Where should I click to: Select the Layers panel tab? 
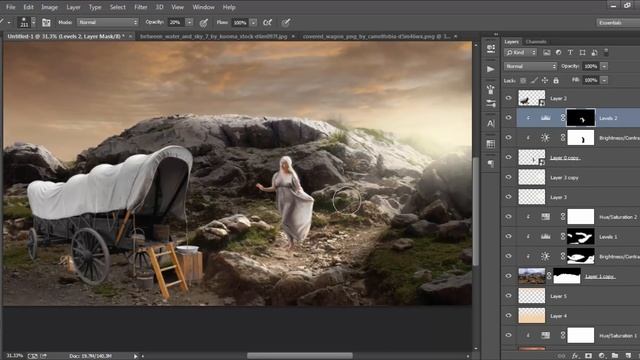click(x=511, y=42)
